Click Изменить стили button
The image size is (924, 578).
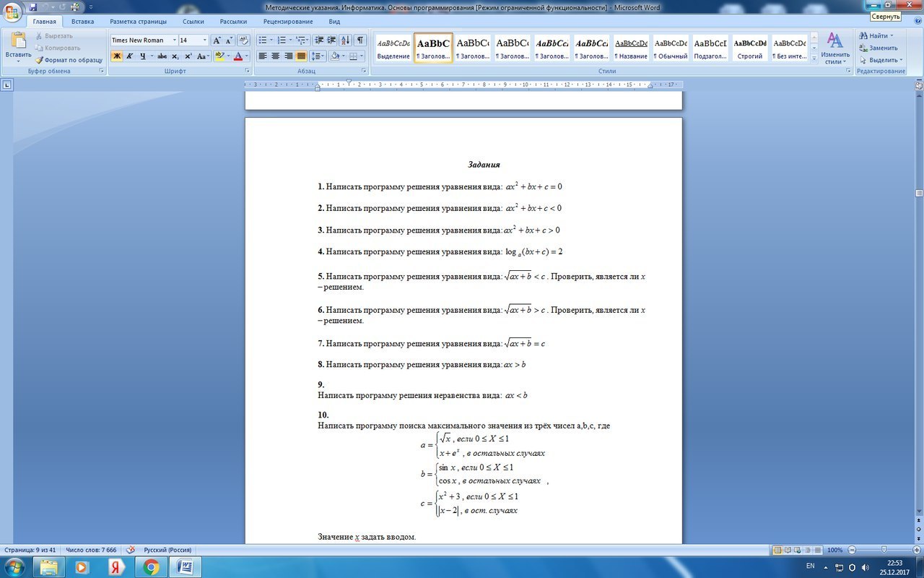pyautogui.click(x=835, y=48)
